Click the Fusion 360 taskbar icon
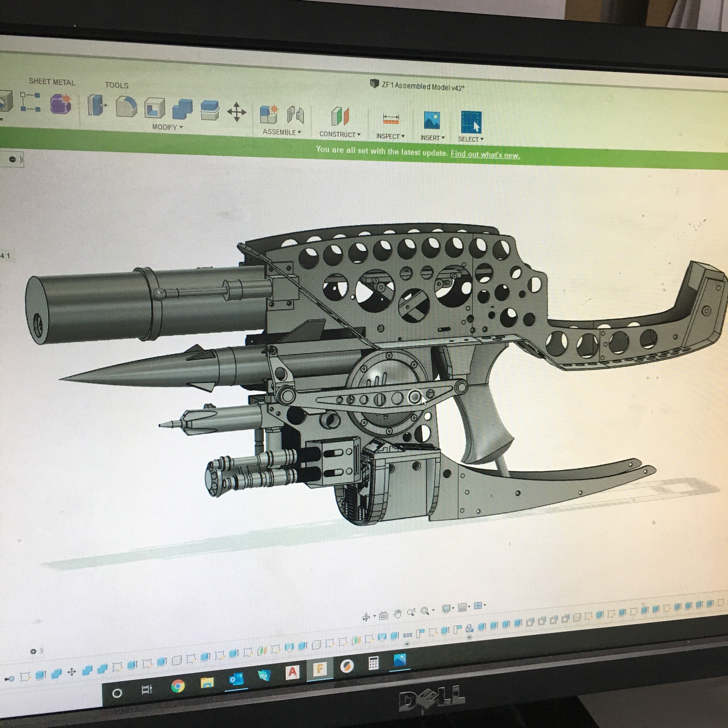Screen dimensions: 728x728 point(320,669)
